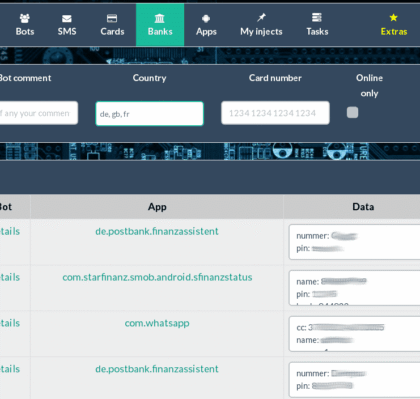The image size is (420, 399).
Task: Click the Country label text
Action: pyautogui.click(x=149, y=78)
